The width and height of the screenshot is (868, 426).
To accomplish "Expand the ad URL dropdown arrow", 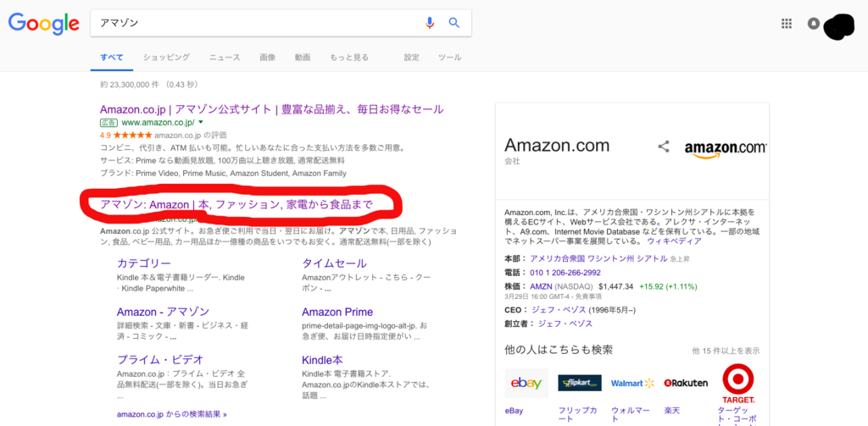I will (201, 122).
